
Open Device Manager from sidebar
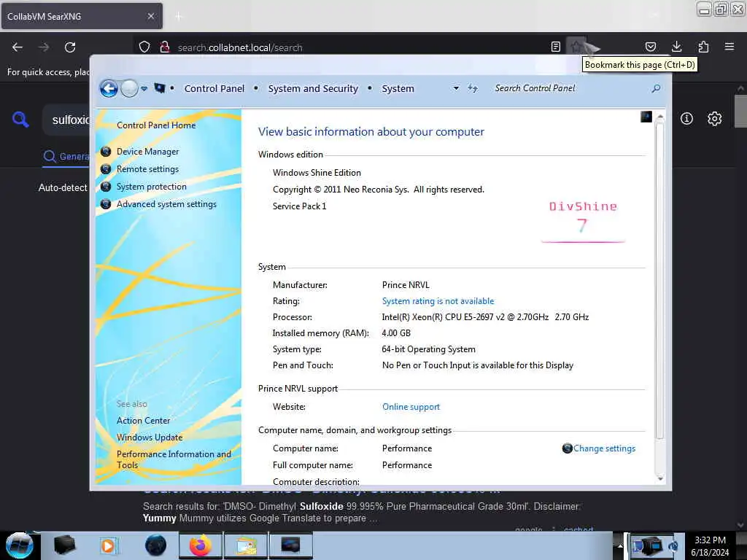pos(147,152)
